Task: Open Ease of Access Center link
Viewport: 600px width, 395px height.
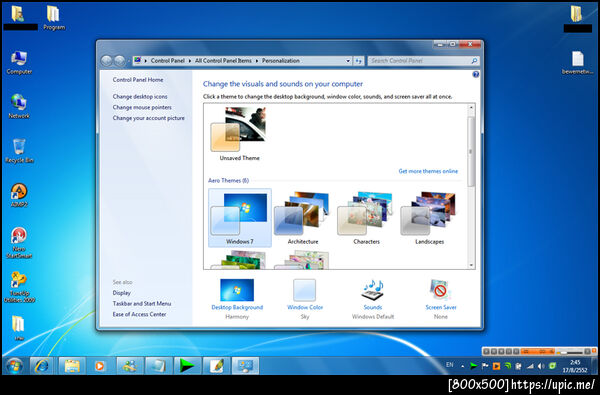Action: pos(139,314)
